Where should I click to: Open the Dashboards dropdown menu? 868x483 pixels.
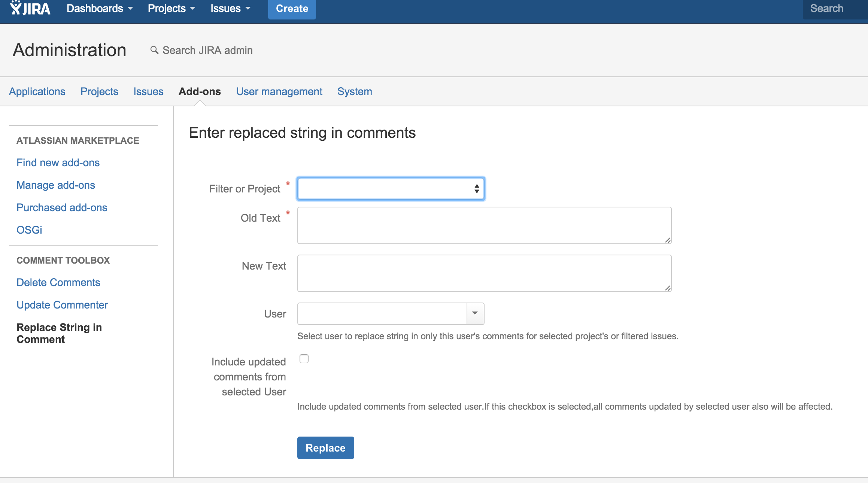(100, 9)
